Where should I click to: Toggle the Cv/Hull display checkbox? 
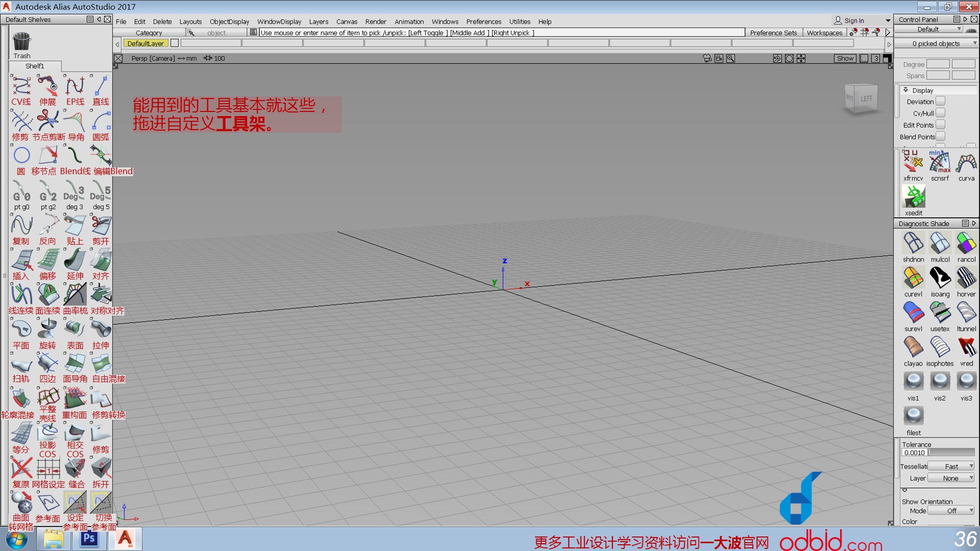tap(940, 113)
